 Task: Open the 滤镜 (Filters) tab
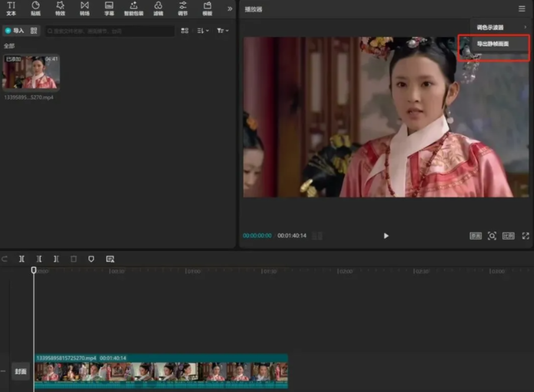(158, 9)
